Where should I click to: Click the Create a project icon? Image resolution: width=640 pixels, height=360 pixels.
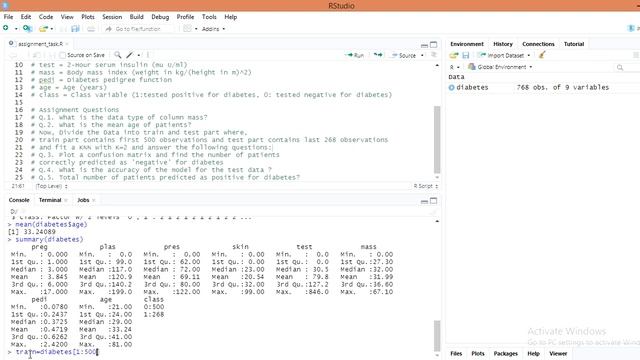coord(27,29)
